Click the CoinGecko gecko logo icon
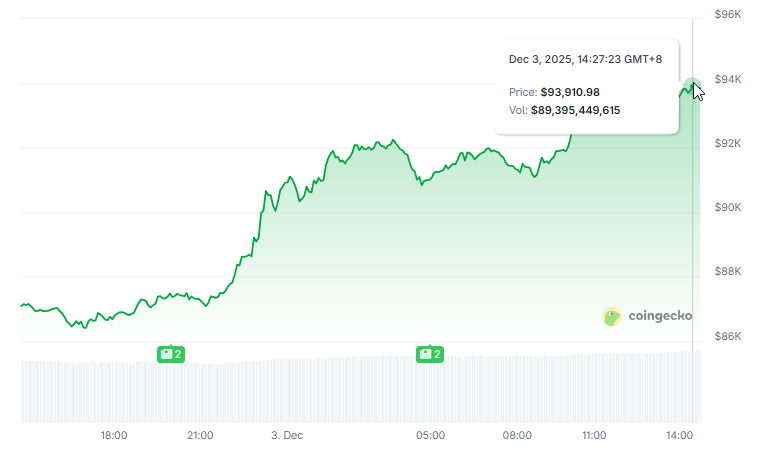 (x=613, y=317)
